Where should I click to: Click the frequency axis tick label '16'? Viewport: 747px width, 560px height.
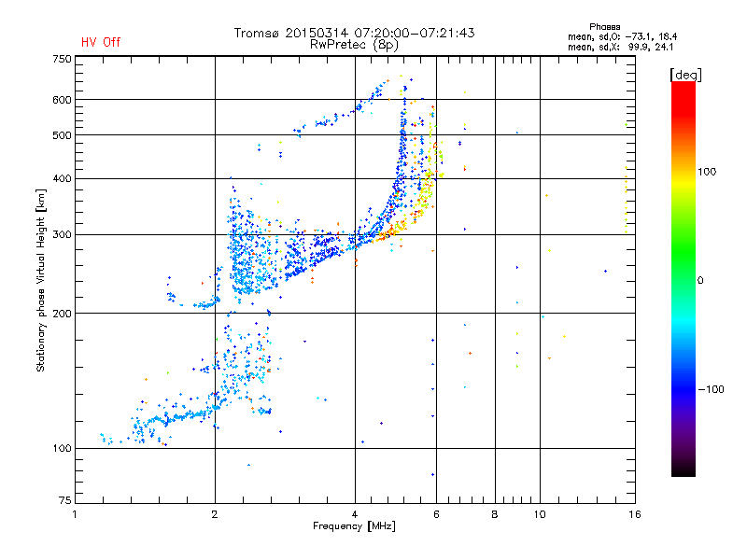coord(635,514)
